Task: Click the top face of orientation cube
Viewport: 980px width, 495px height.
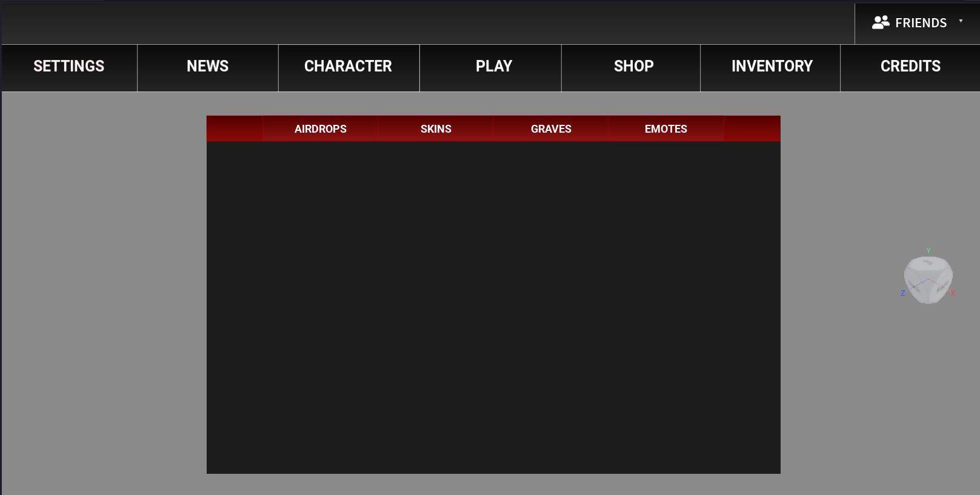Action: pos(928,263)
